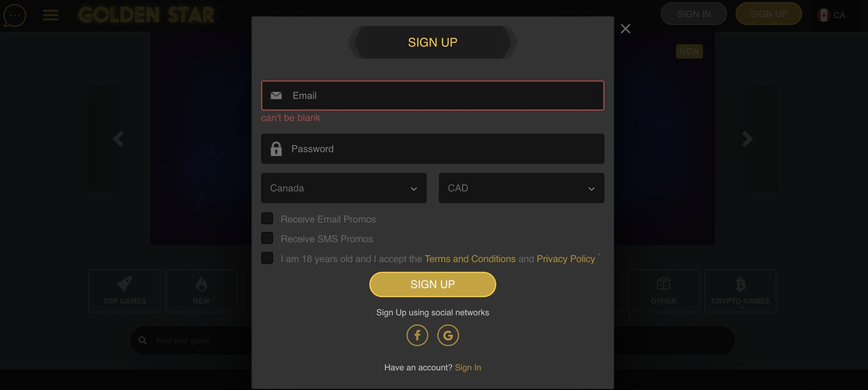This screenshot has width=868, height=390.
Task: Expand the Canada country dropdown
Action: pos(344,188)
